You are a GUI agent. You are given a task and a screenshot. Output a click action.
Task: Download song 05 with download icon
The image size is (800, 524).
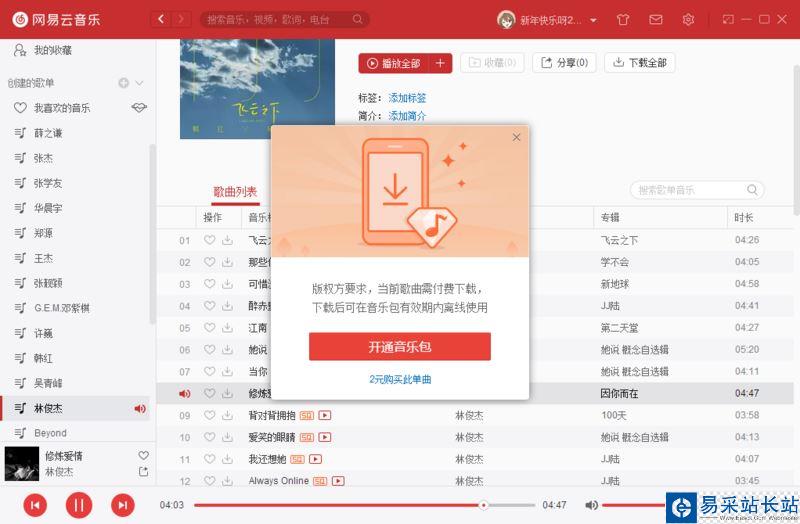pos(228,328)
